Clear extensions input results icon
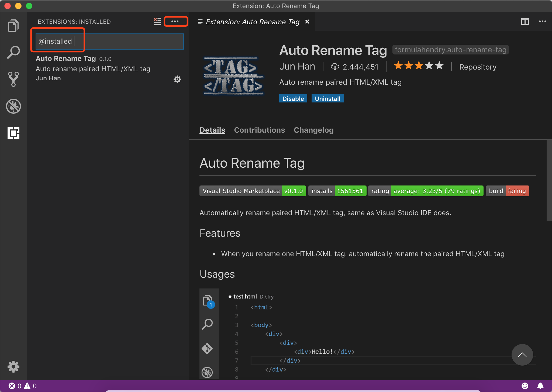This screenshot has height=392, width=552. [157, 21]
